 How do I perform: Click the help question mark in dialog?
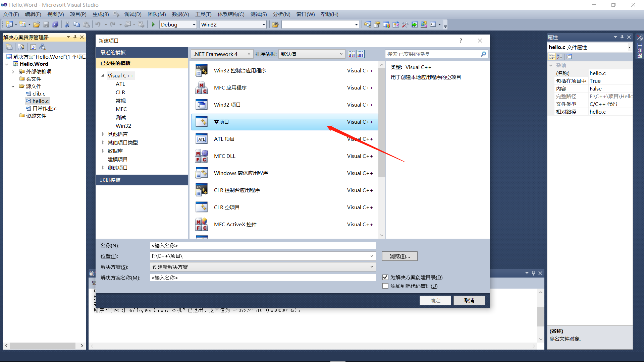pyautogui.click(x=461, y=41)
